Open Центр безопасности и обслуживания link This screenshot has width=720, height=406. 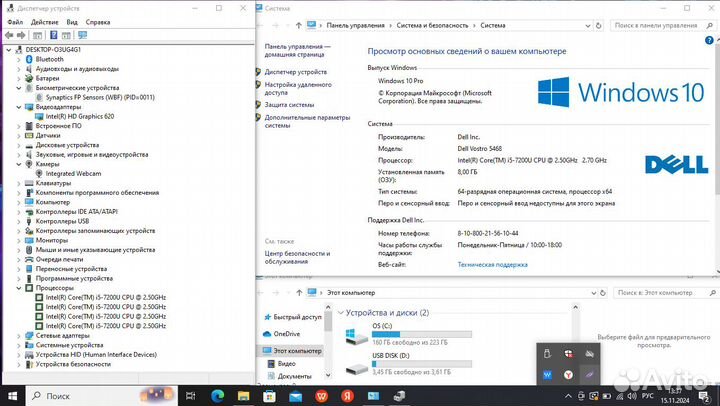(x=297, y=257)
